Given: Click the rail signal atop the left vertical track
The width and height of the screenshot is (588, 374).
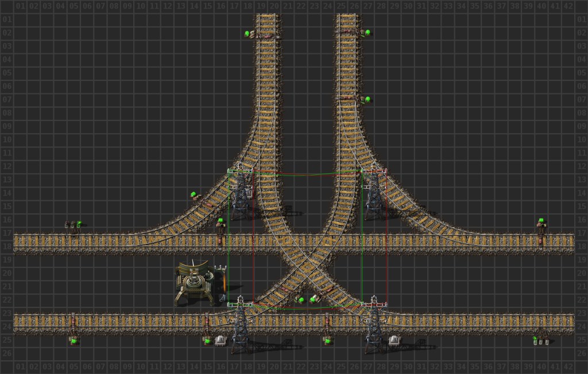Looking at the screenshot, I should (249, 34).
